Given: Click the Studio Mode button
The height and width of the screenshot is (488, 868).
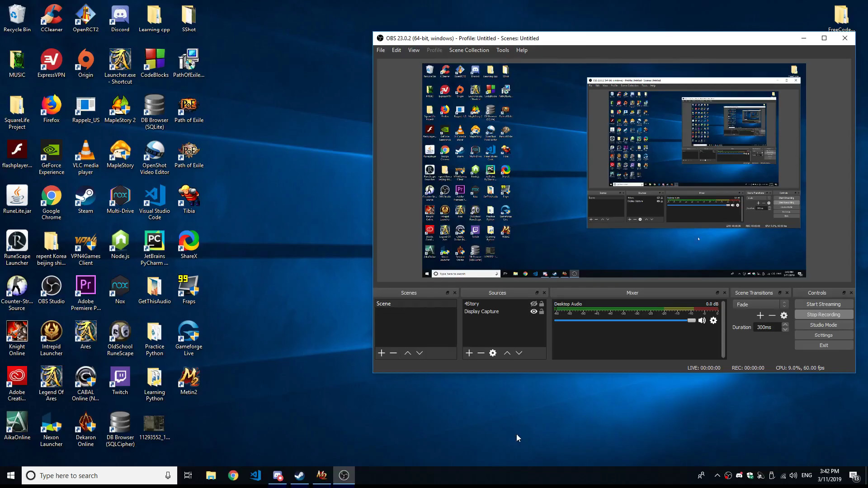Looking at the screenshot, I should (x=823, y=325).
